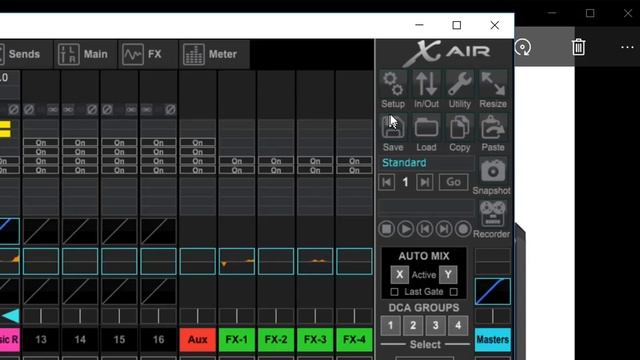The image size is (640, 360).
Task: Open the more options ellipsis in background window
Action: pyautogui.click(x=627, y=47)
